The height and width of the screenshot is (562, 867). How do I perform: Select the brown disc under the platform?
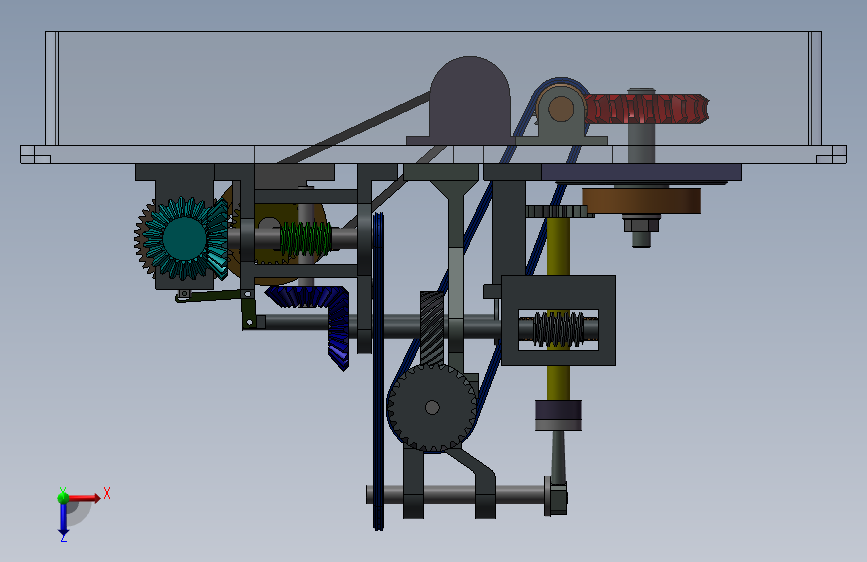(641, 200)
